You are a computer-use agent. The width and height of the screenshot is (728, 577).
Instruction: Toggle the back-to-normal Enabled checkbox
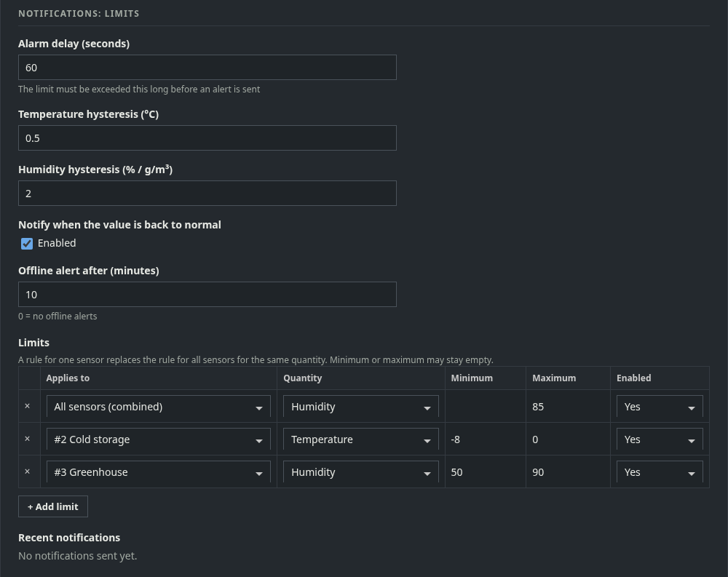pos(27,243)
